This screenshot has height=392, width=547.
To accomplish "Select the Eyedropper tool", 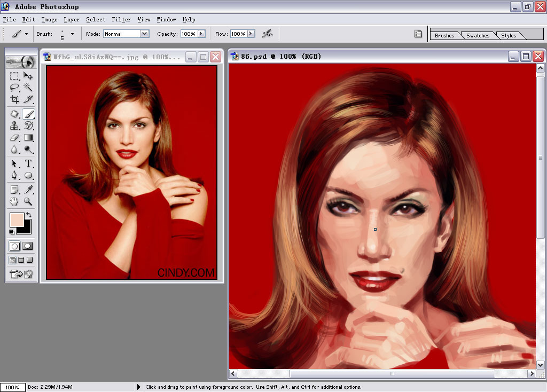I will pyautogui.click(x=28, y=190).
